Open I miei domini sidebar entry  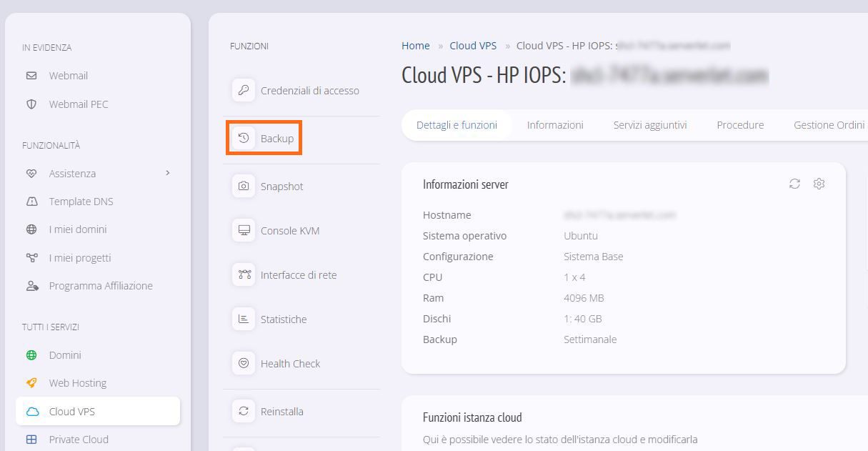(78, 229)
